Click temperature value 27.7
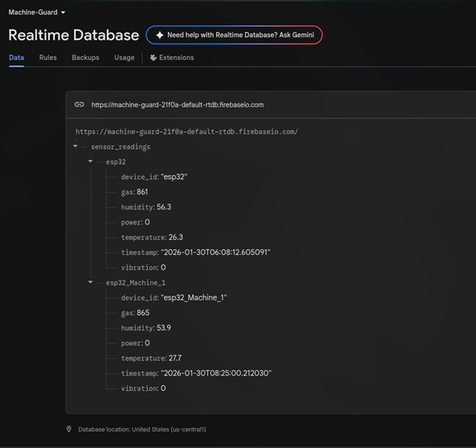Viewport: 476px width, 448px height. 175,358
